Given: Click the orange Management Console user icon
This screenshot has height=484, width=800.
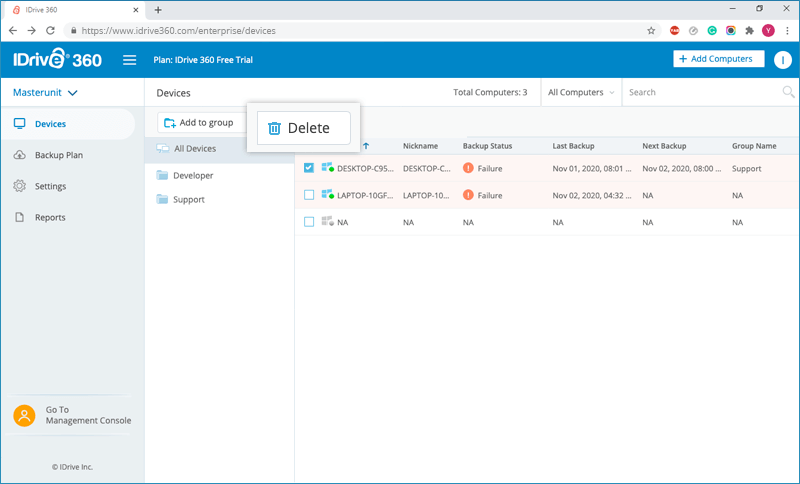Looking at the screenshot, I should (x=24, y=415).
